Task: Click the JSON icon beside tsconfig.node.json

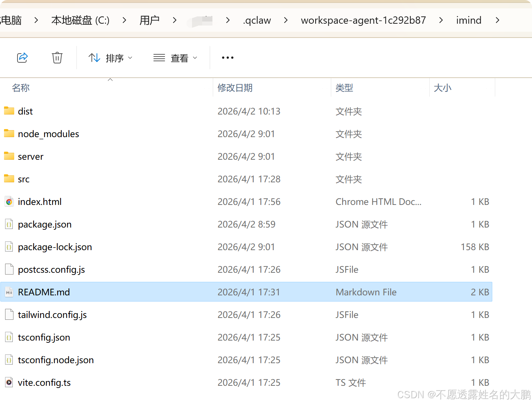Action: point(9,360)
